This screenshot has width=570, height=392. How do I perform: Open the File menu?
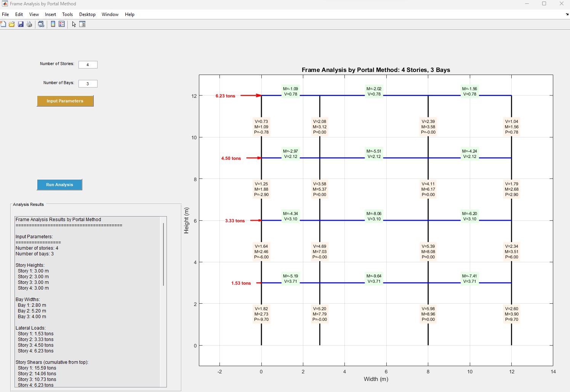(x=5, y=14)
